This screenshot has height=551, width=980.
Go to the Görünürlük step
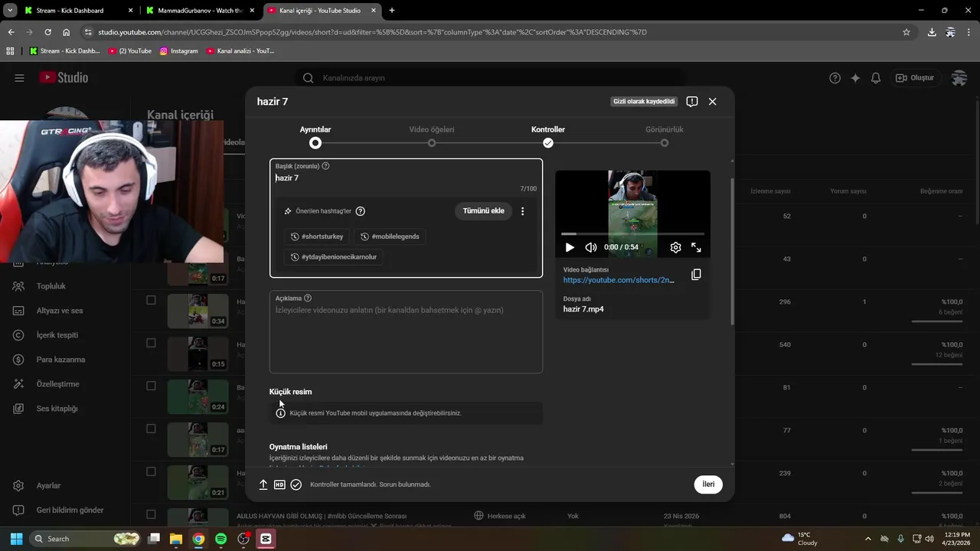(665, 136)
